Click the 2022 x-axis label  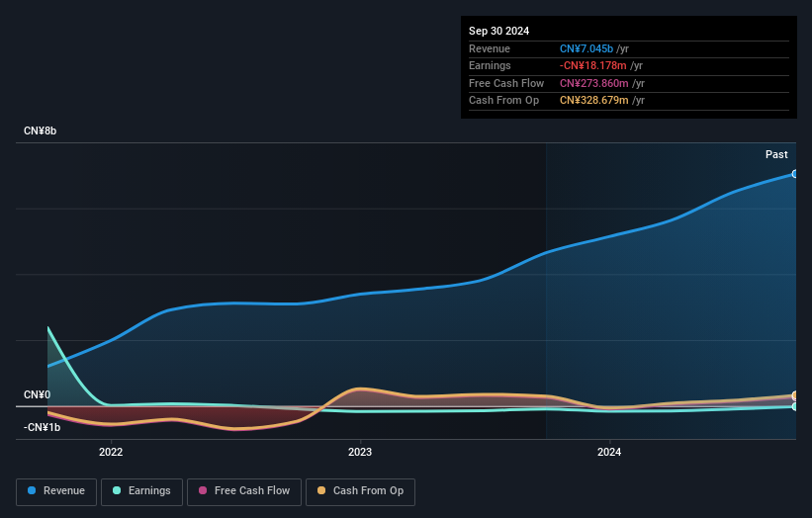(111, 452)
